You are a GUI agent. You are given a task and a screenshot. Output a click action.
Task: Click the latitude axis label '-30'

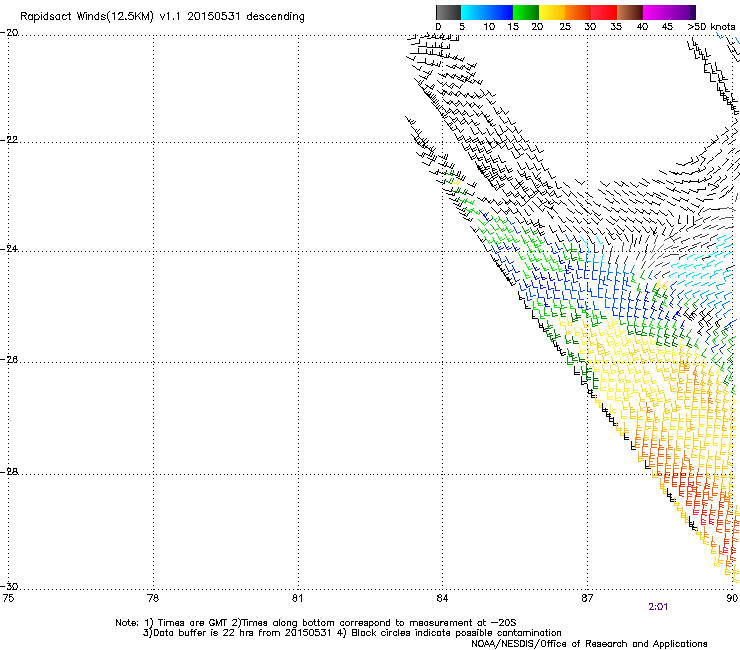coord(9,587)
